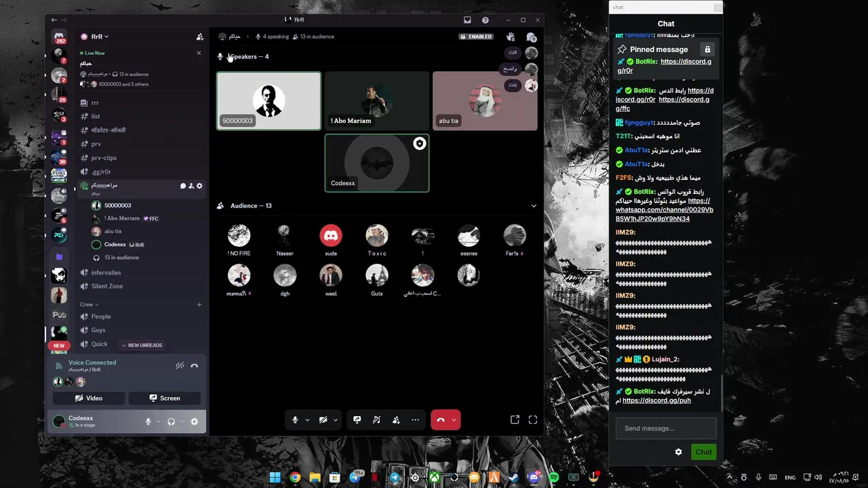Click the invite to stage icon in call bar
Screen dimensions: 868x488
(x=396, y=420)
